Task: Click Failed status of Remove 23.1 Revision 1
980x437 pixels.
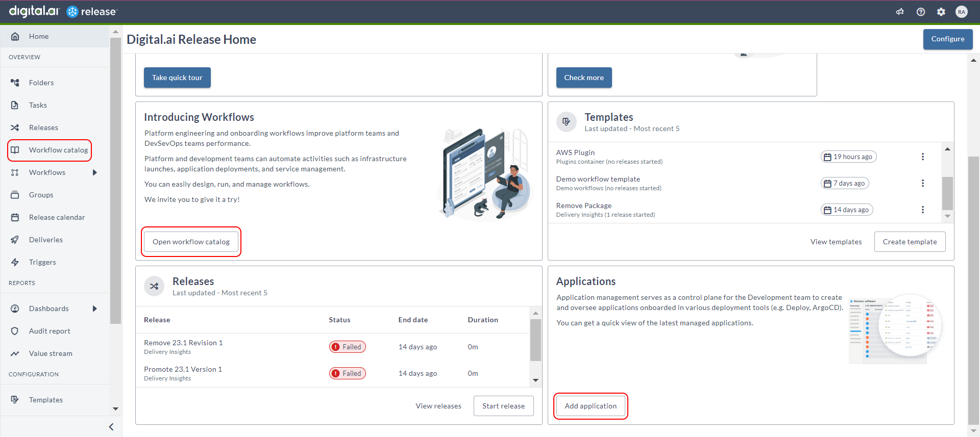Action: click(x=347, y=347)
